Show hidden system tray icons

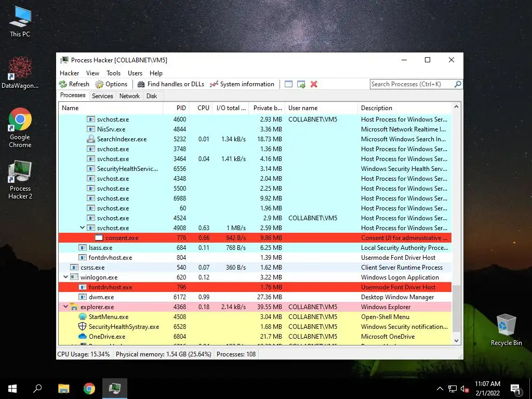click(440, 389)
